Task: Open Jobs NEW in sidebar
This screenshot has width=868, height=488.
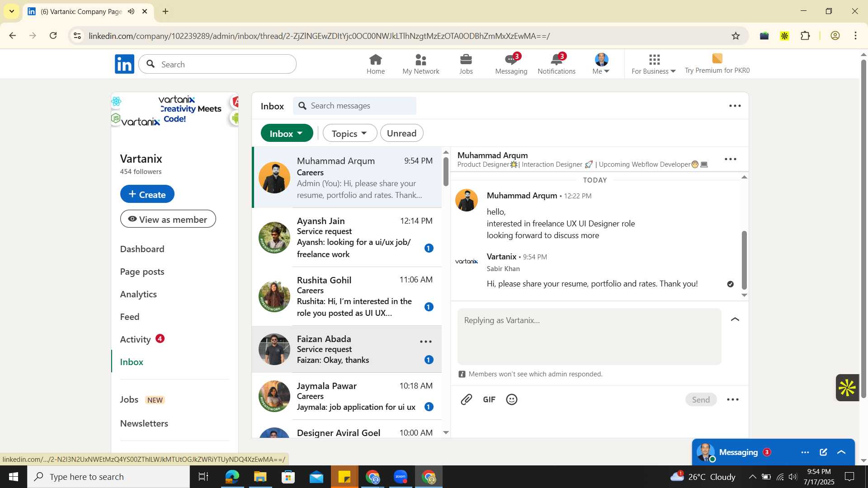Action: click(x=142, y=400)
